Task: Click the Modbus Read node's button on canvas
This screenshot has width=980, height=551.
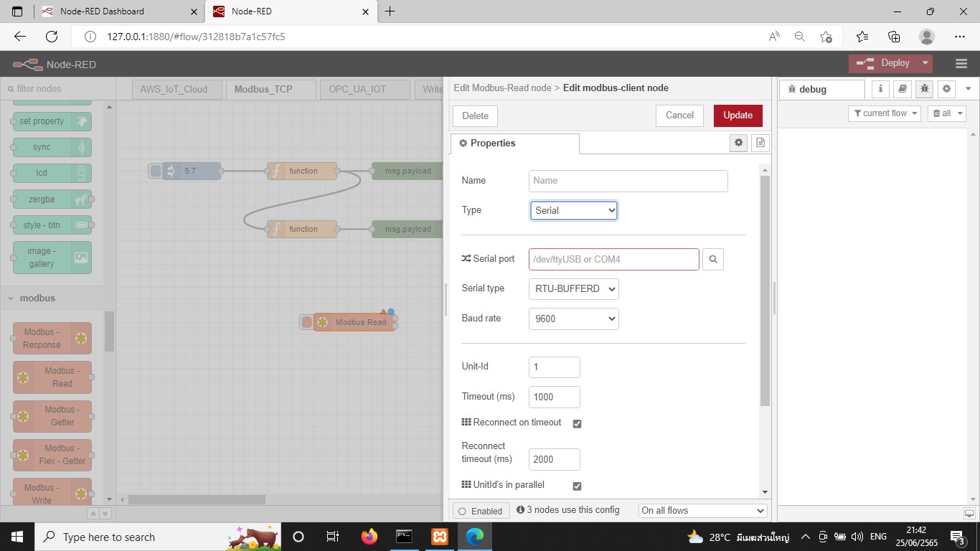Action: coord(307,322)
